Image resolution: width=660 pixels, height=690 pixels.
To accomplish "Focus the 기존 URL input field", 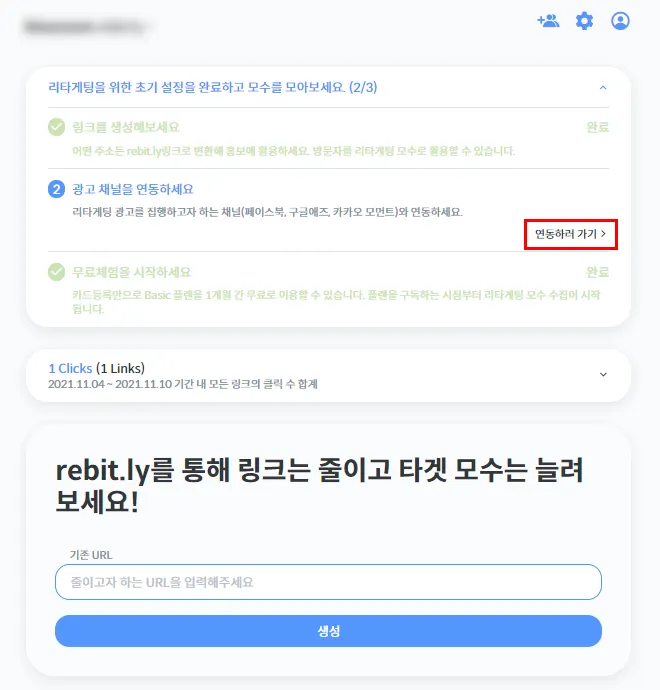I will point(328,582).
